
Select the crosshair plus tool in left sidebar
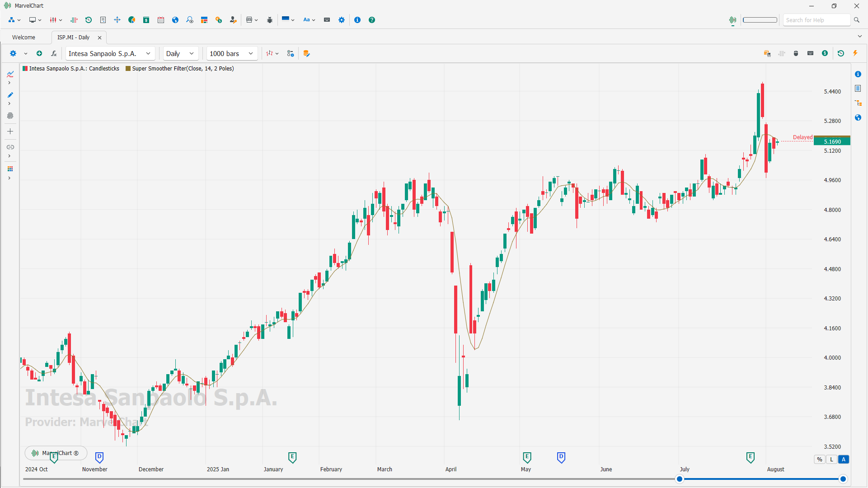click(x=10, y=131)
